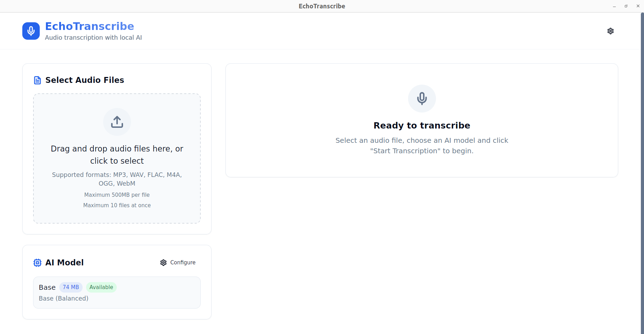Click the Available status badge

[x=101, y=287]
